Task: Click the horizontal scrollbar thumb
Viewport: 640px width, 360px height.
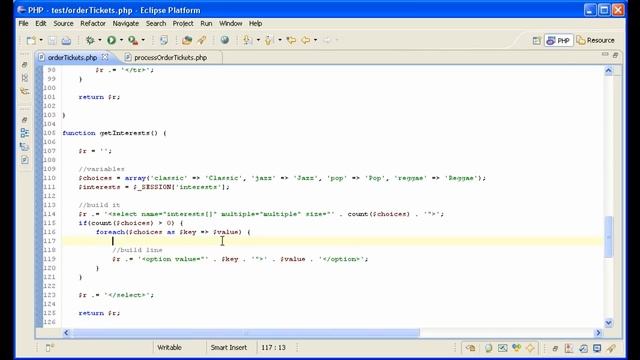Action: coord(246,333)
